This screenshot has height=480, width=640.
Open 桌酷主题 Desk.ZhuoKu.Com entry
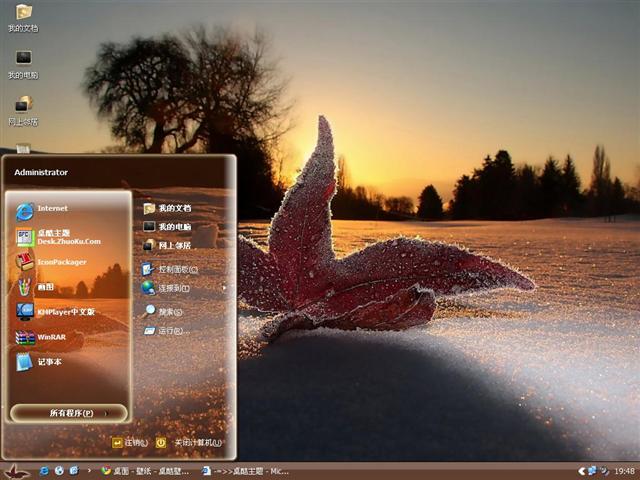point(58,237)
